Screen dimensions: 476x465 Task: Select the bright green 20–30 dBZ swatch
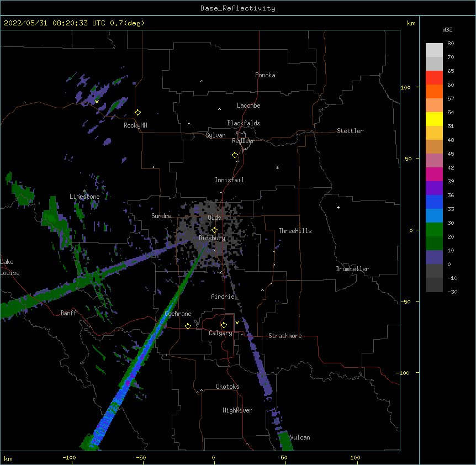(434, 230)
